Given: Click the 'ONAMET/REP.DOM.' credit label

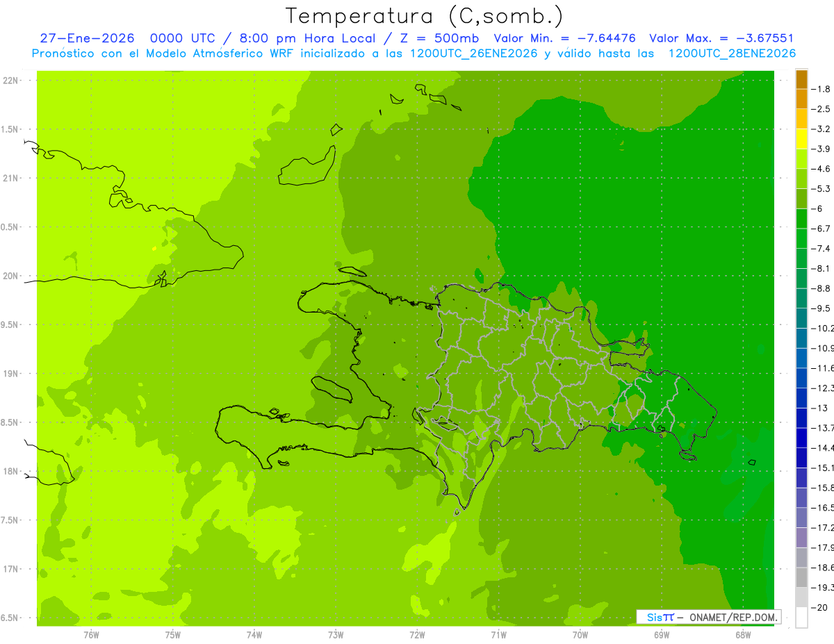Looking at the screenshot, I should [733, 617].
